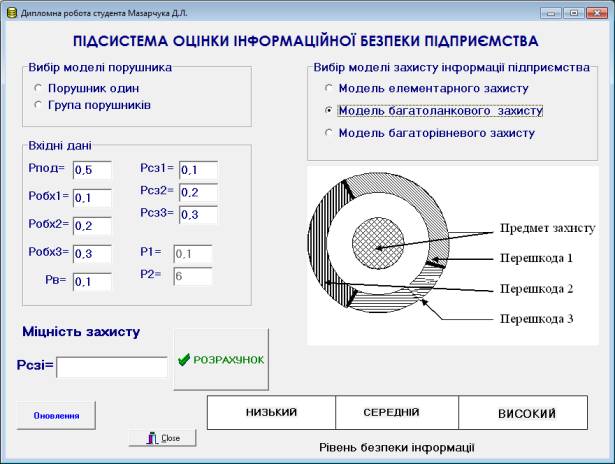Click the empty Рсзі result field

[111, 367]
